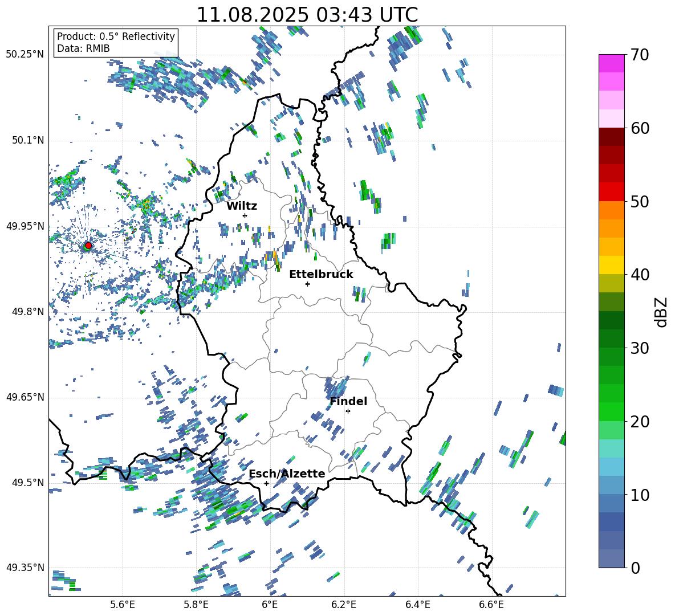Click the 6°E longitude label

coord(270,605)
